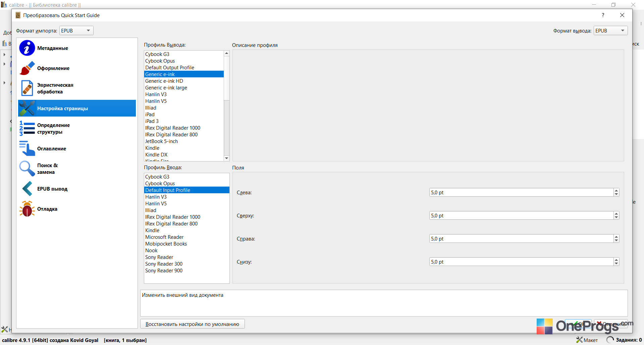644x345 pixels.
Task: Choose IRex Digital Reader 800 in Профиль Ввода
Action: 187,223
